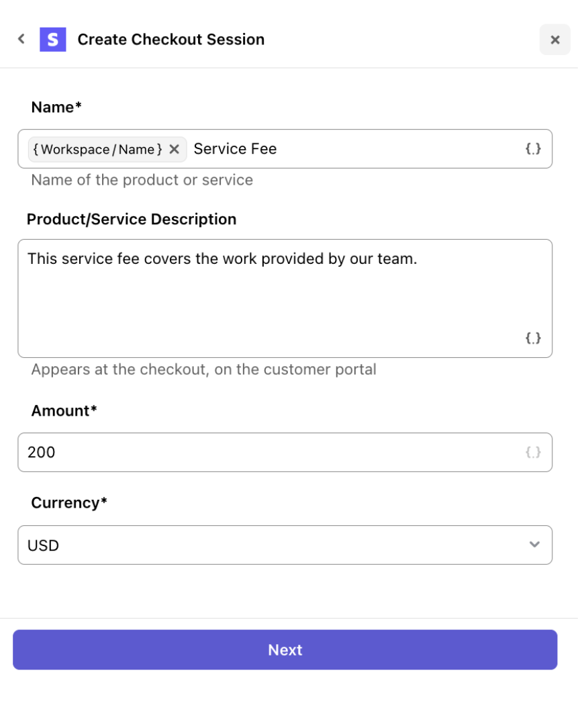Click the Next button
Image resolution: width=588 pixels, height=724 pixels.
285,649
